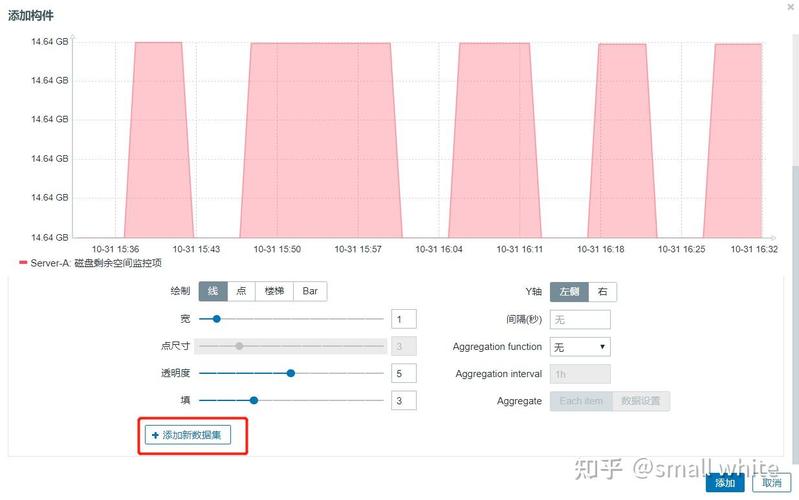Screen dimensions: 799x500
Task: Click the disabled 点尺寸 slider handle
Action: [239, 346]
